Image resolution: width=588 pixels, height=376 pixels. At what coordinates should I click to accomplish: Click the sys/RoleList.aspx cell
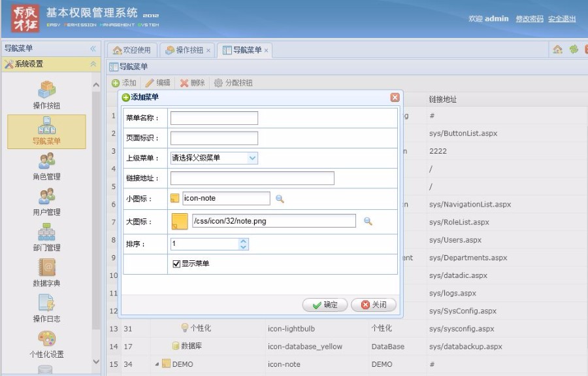459,222
